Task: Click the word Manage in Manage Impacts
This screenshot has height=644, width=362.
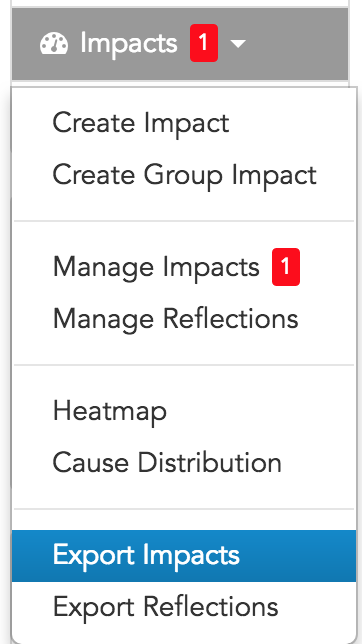Action: pos(105,269)
